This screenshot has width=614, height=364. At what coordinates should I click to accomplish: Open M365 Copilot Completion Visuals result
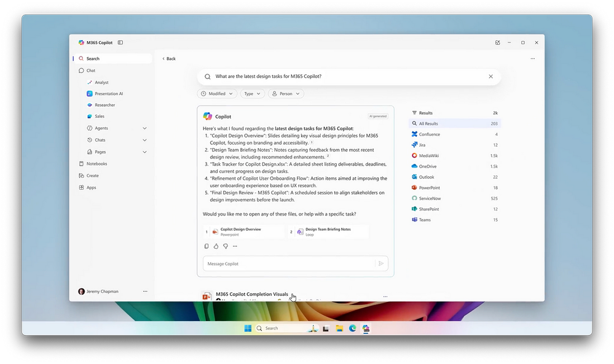(x=252, y=294)
